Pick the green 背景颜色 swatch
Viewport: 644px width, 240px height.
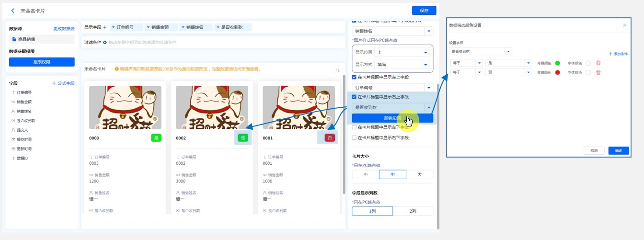tap(557, 63)
